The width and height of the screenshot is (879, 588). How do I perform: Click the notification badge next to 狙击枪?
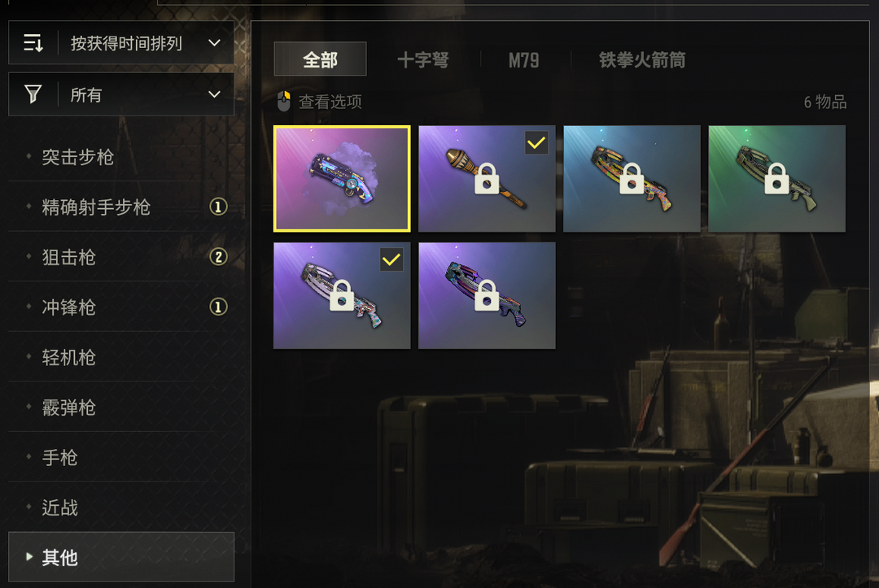pyautogui.click(x=218, y=256)
